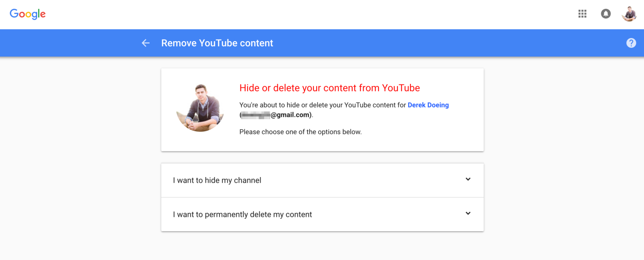The height and width of the screenshot is (260, 644).
Task: Open the Google apps grid icon
Action: (582, 14)
